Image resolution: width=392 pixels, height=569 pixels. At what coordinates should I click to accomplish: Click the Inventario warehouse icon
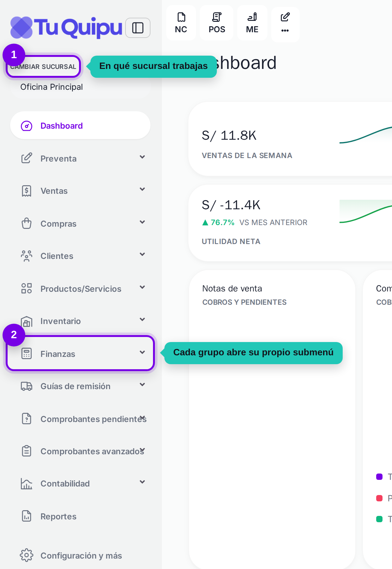(27, 321)
